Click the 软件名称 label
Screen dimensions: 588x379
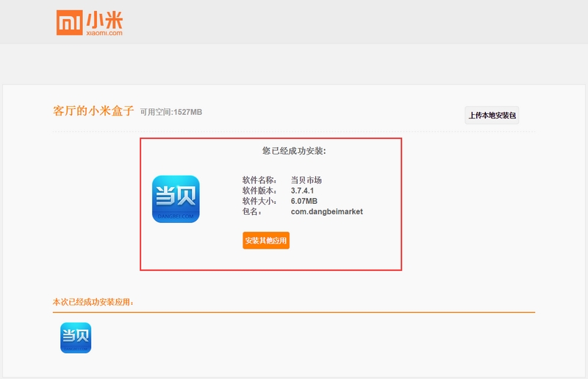259,180
